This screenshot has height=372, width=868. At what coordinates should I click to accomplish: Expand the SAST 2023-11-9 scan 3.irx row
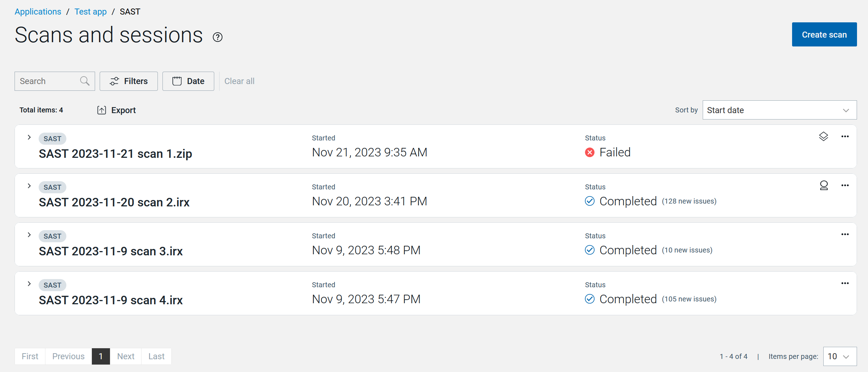point(29,235)
